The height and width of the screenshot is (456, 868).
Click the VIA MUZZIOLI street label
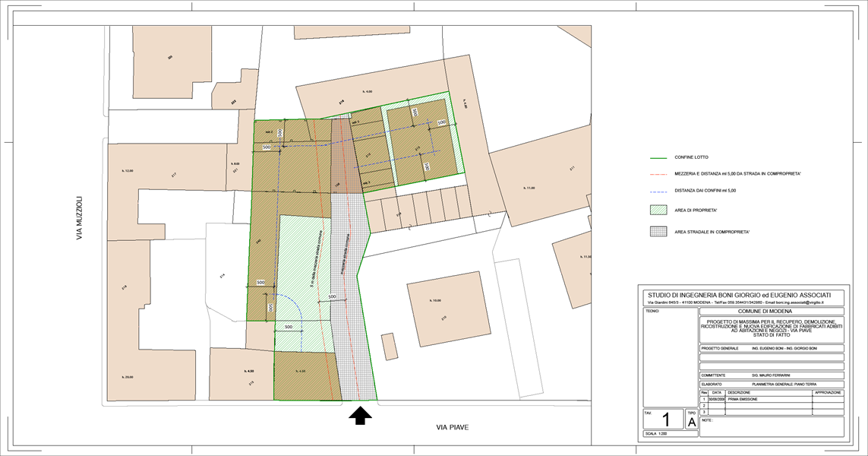[x=79, y=219]
